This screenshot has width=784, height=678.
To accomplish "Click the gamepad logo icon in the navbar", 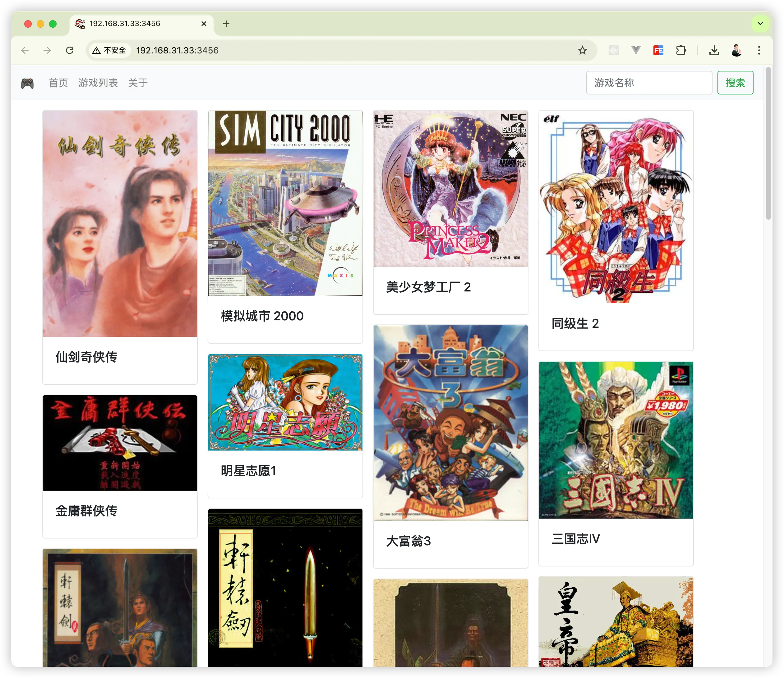I will click(x=27, y=83).
